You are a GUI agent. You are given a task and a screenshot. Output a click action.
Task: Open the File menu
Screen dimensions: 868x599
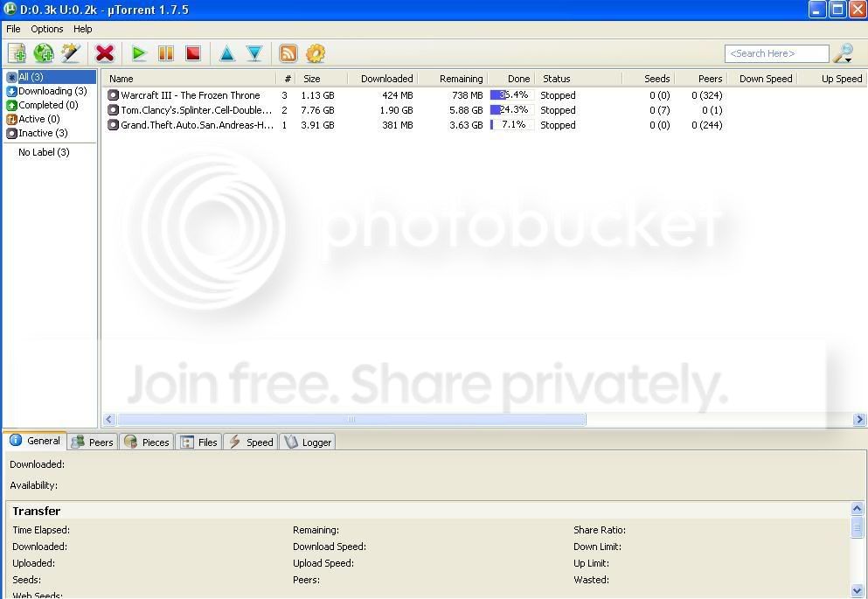[13, 29]
